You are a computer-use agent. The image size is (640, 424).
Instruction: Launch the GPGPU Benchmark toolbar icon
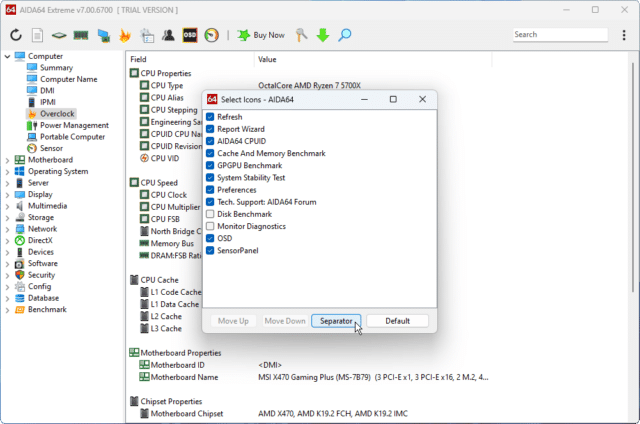tap(104, 36)
